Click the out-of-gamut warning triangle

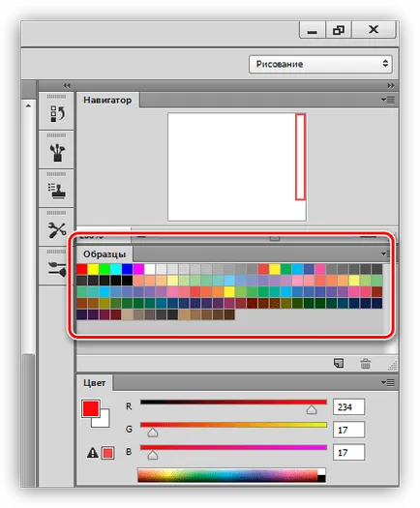coord(93,452)
